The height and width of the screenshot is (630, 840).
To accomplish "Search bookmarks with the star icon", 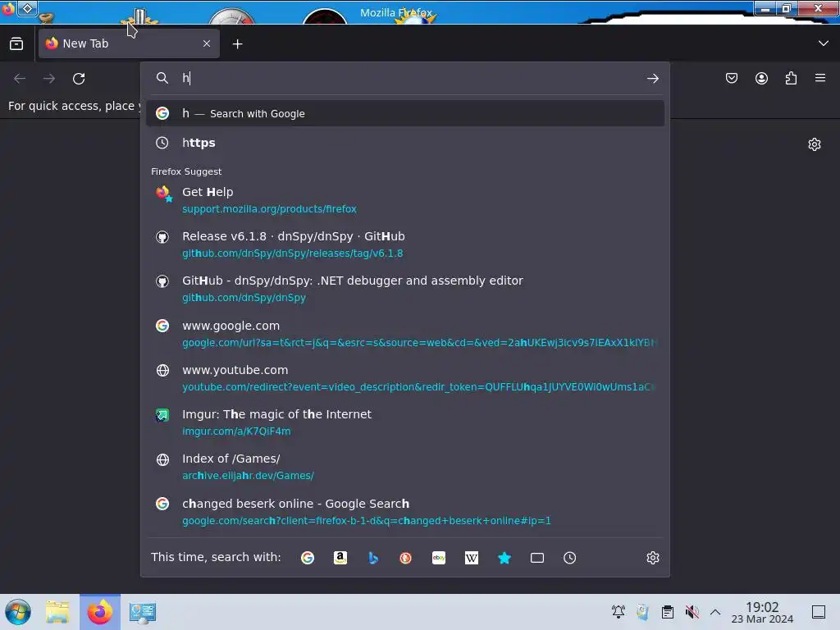I will [504, 558].
